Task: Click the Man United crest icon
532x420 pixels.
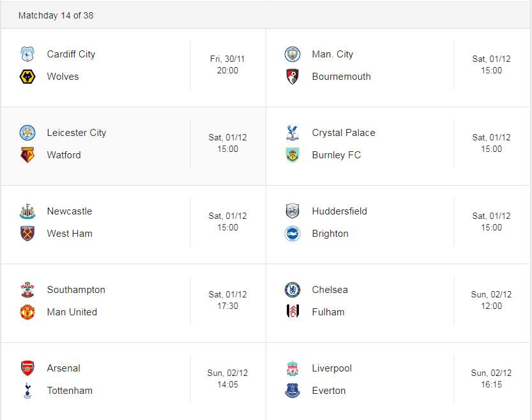Action: click(x=27, y=312)
